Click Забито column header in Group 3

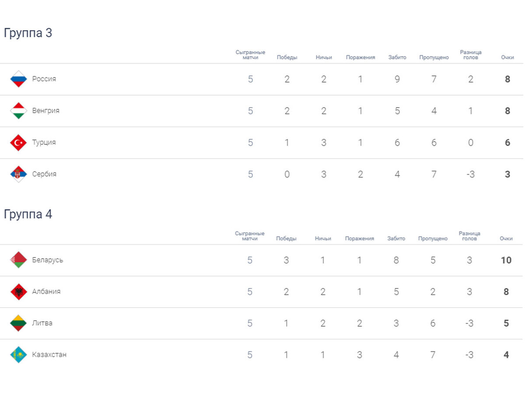tap(397, 57)
